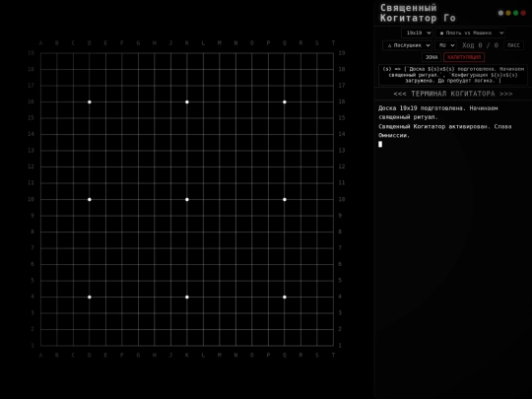Click the status message box under ЗОНА

coord(453,75)
